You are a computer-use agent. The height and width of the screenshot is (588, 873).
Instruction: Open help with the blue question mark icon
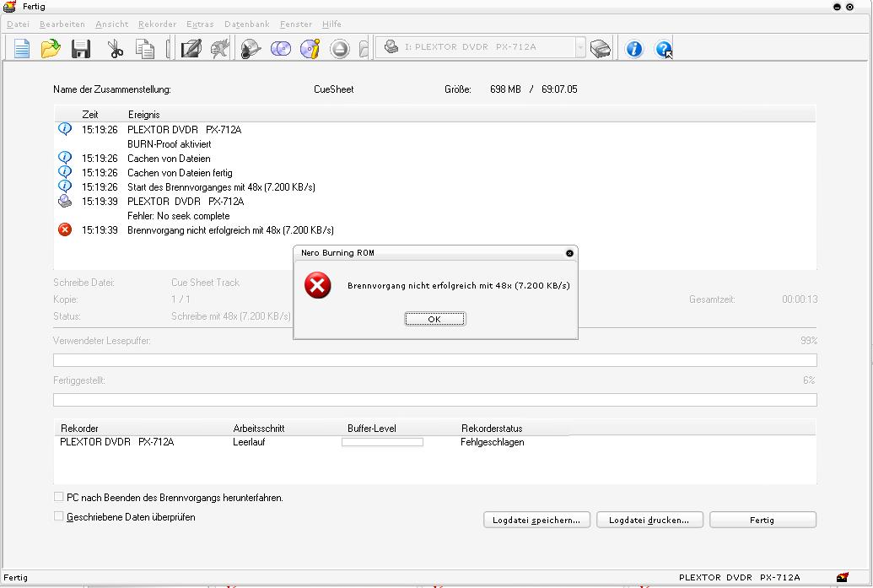(664, 49)
